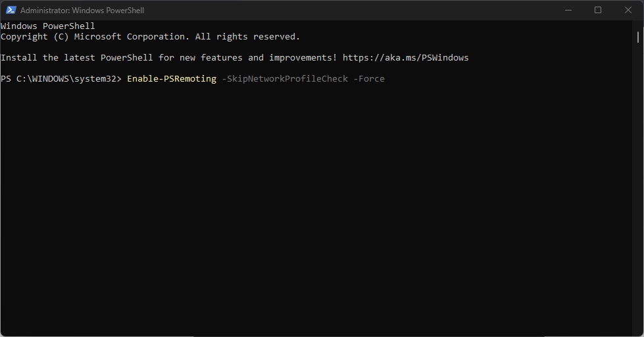Maximize the PowerShell window
Image resolution: width=644 pixels, height=337 pixels.
[598, 11]
